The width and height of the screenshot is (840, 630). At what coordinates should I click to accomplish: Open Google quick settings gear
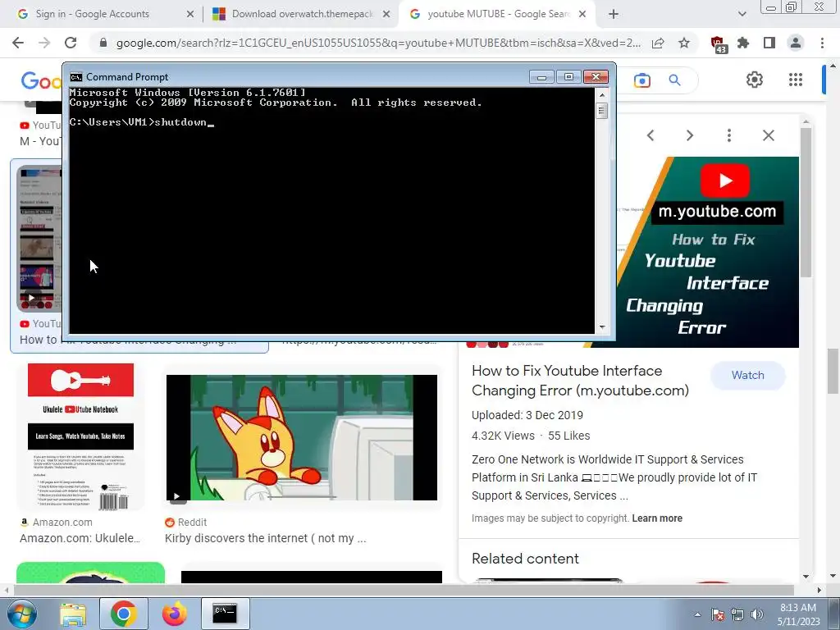(755, 80)
